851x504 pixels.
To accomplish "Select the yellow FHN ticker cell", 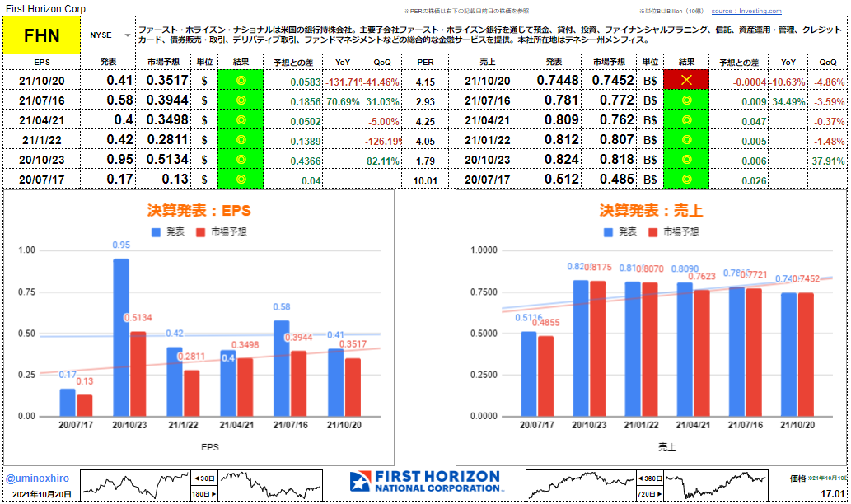I will pos(42,35).
